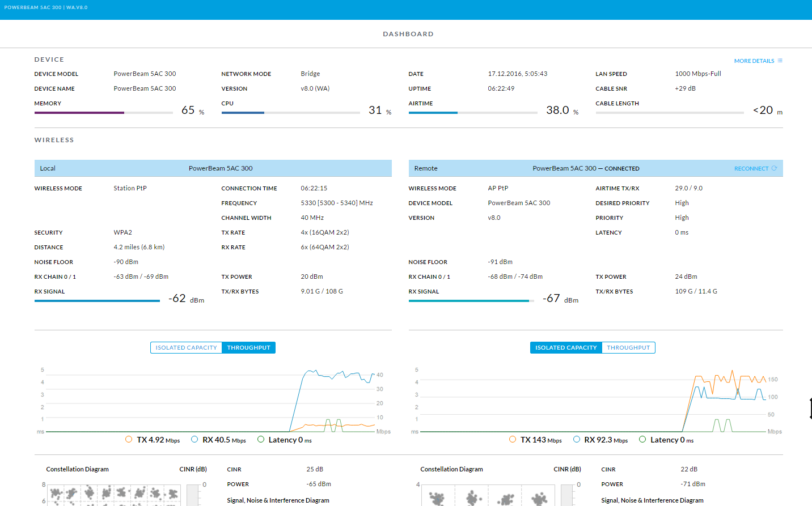Click Local RX chain value -63 dBm / -69 dBm
This screenshot has width=812, height=506.
pyautogui.click(x=141, y=277)
